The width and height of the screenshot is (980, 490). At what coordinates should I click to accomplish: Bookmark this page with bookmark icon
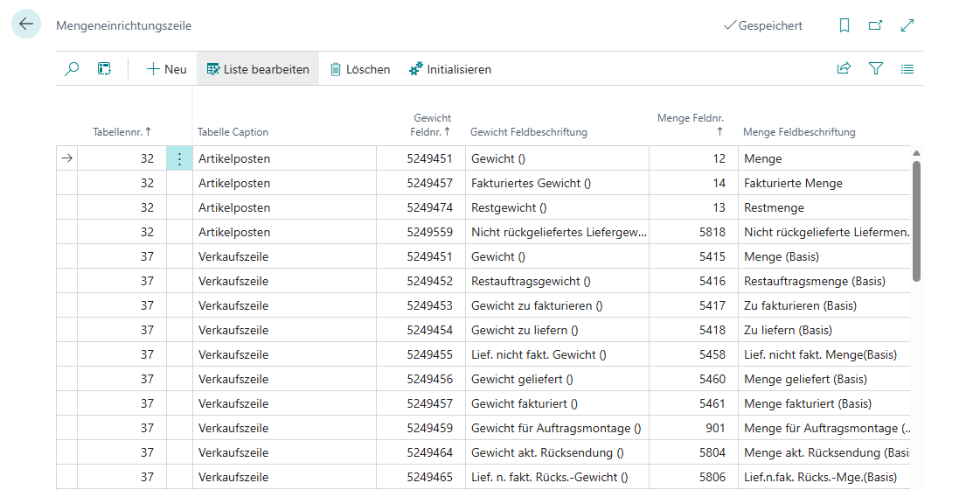tap(844, 25)
